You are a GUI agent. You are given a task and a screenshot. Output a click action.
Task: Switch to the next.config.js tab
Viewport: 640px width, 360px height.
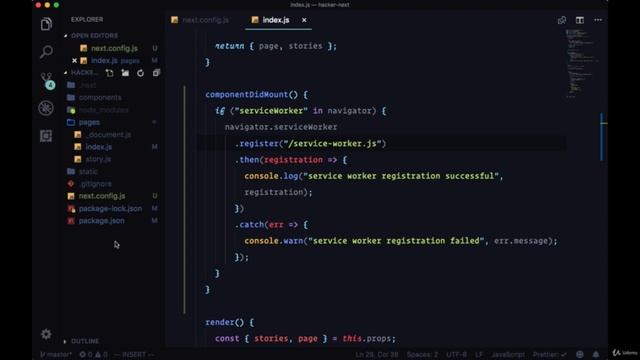tap(200, 20)
